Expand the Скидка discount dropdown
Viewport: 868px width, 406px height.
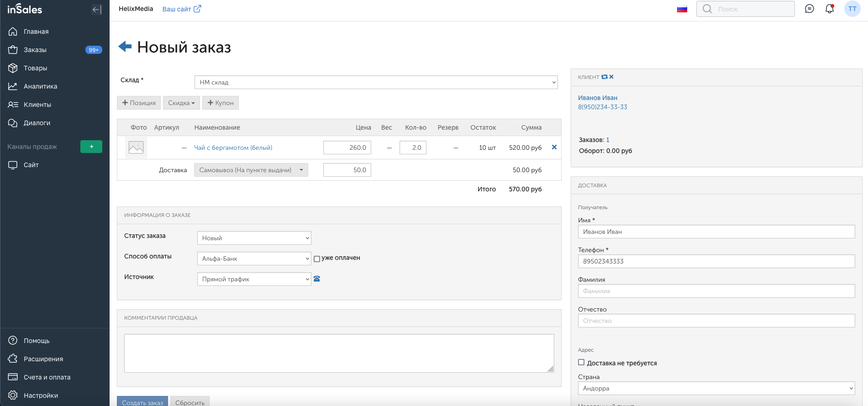pyautogui.click(x=181, y=103)
